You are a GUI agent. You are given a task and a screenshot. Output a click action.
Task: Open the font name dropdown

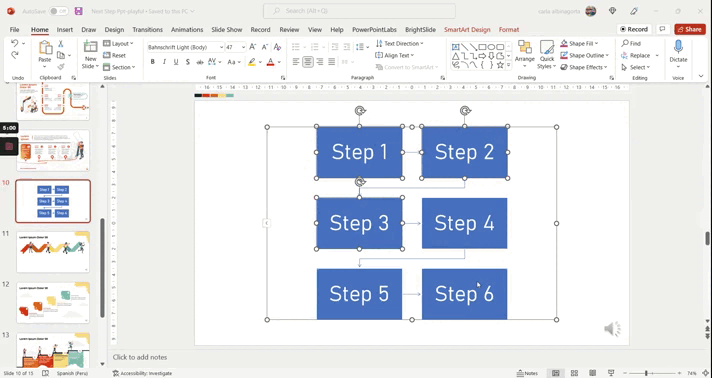(221, 47)
